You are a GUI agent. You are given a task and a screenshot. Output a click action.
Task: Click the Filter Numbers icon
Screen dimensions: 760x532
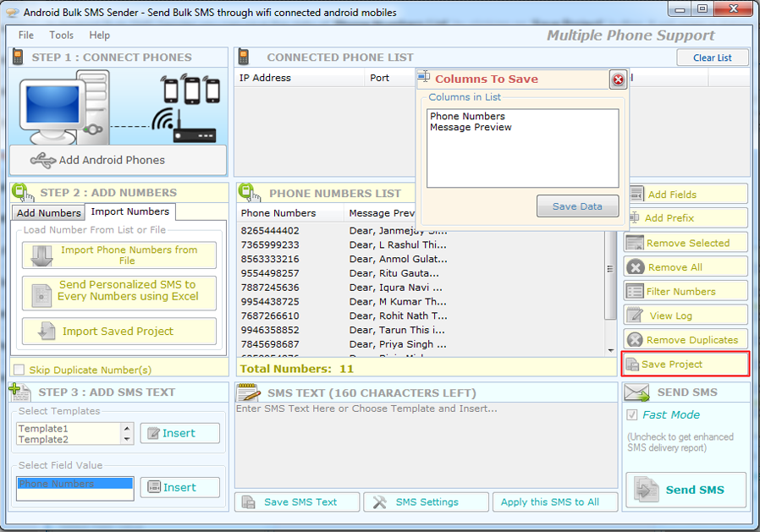click(x=635, y=291)
